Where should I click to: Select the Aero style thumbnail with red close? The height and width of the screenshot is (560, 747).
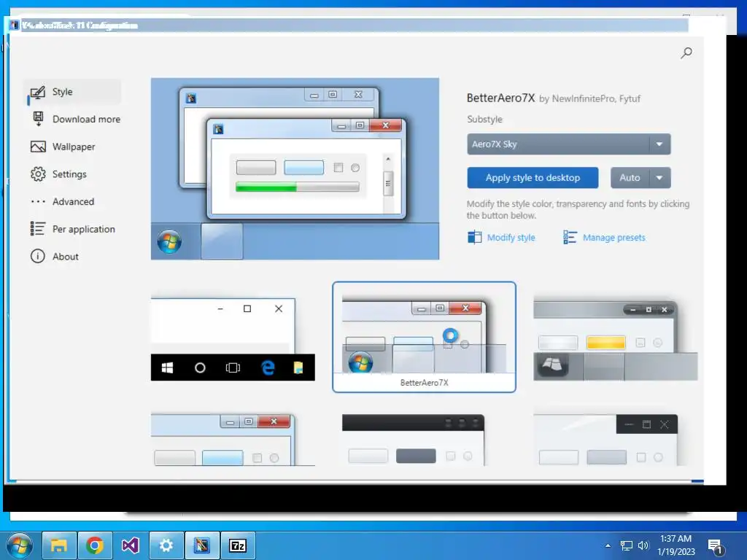click(233, 439)
